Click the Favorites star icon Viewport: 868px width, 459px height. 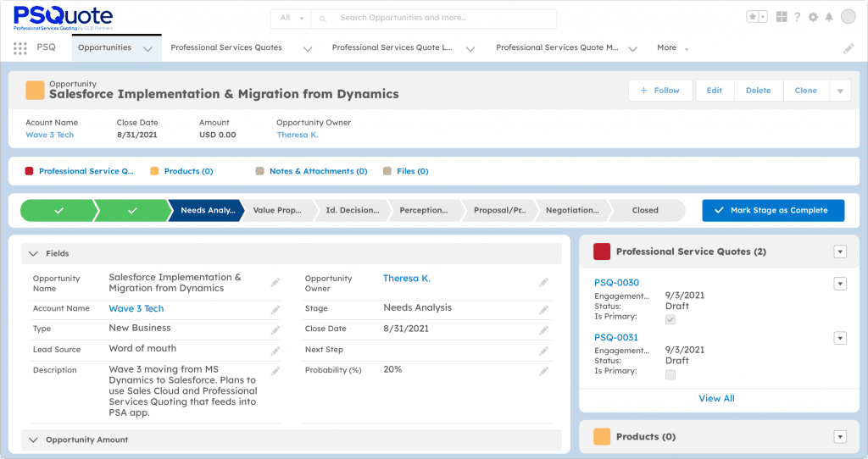point(753,17)
